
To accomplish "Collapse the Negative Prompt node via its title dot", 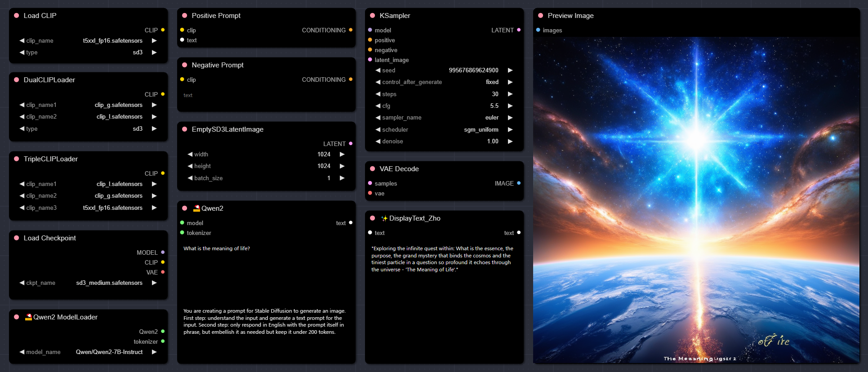I will (185, 65).
